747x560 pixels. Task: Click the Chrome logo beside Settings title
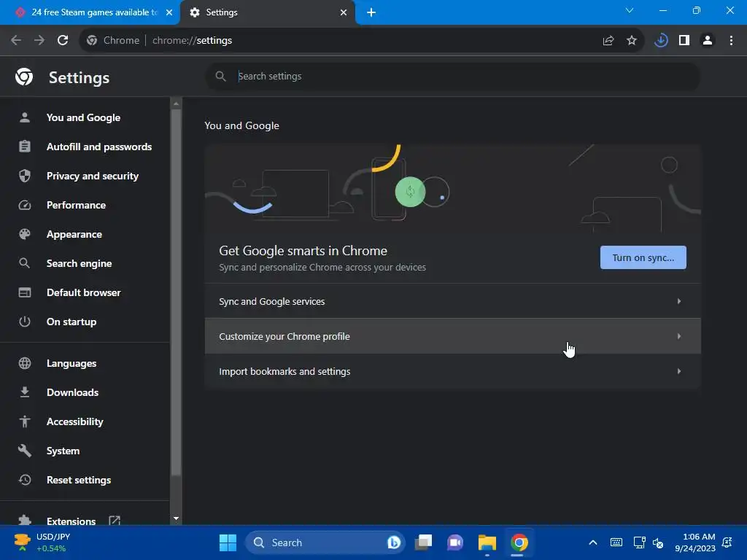[24, 77]
